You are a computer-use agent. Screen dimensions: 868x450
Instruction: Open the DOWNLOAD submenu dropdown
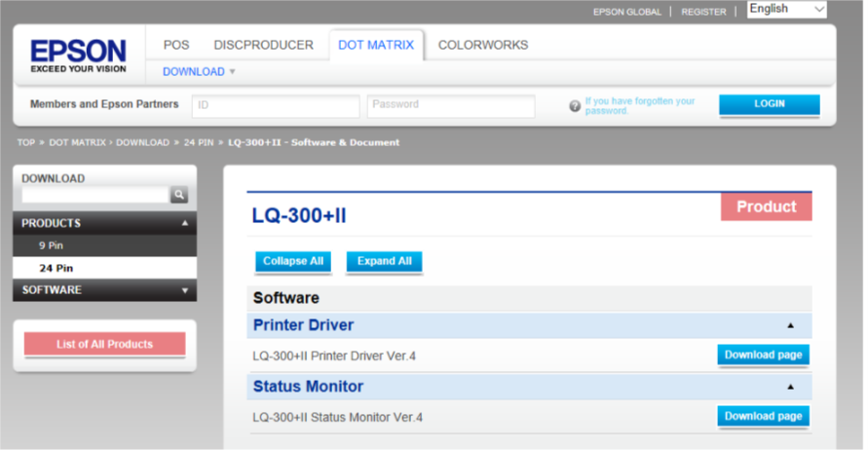tap(199, 71)
